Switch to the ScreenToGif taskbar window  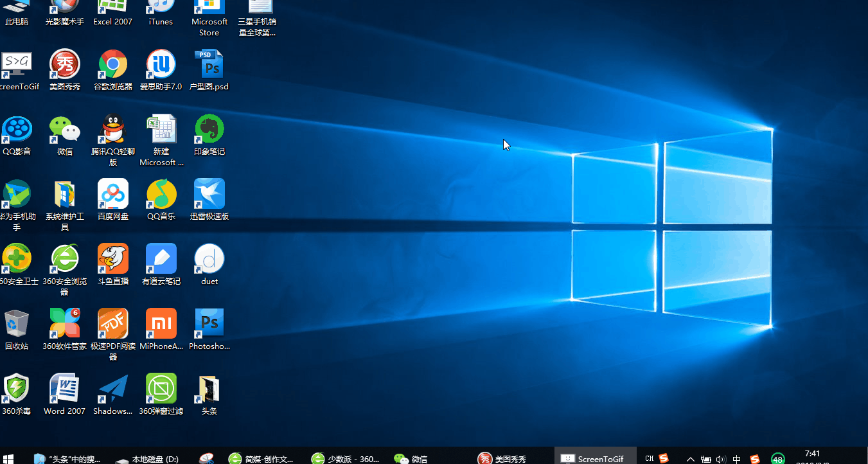(594, 458)
